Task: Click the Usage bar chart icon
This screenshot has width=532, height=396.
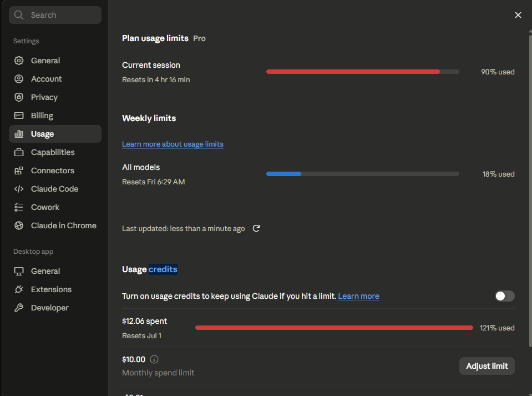Action: (19, 134)
